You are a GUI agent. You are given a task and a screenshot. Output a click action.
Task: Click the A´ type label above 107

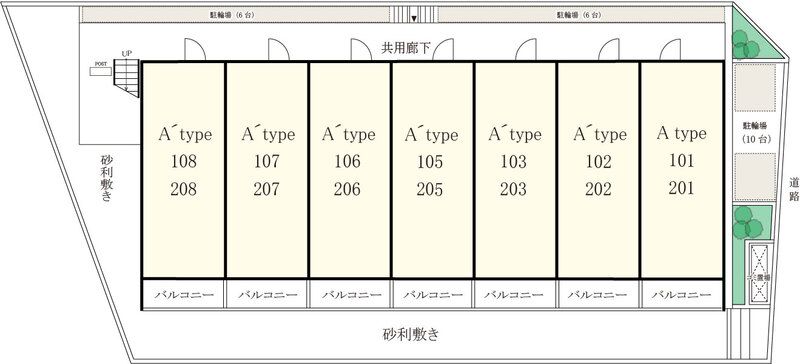268,134
